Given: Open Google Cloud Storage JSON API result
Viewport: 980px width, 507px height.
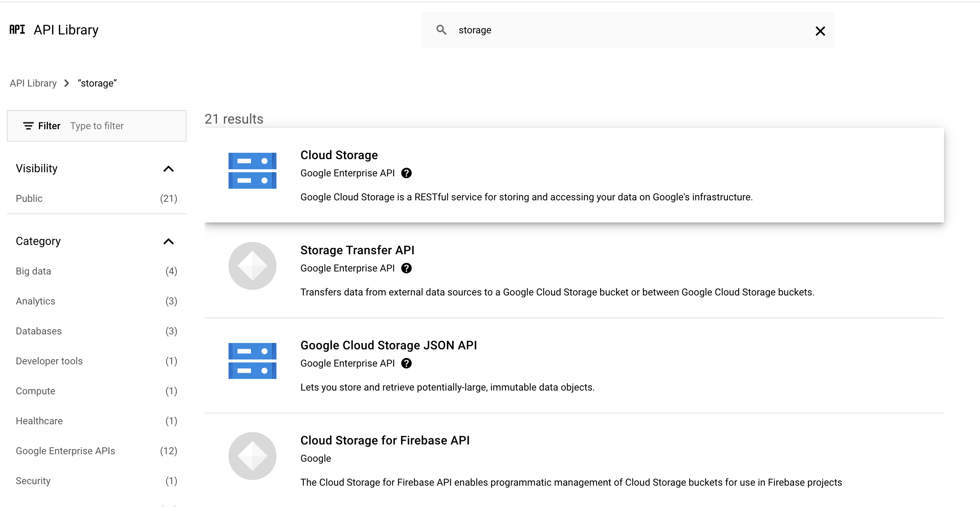Looking at the screenshot, I should point(388,345).
